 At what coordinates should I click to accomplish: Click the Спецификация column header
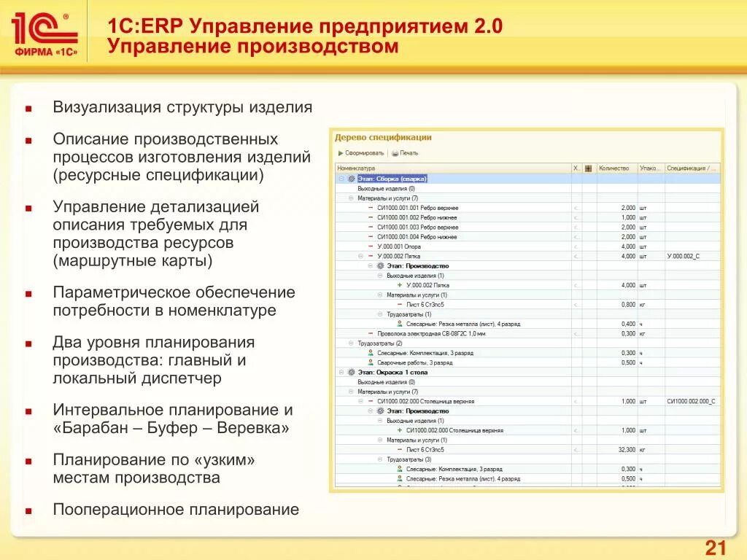pyautogui.click(x=692, y=168)
